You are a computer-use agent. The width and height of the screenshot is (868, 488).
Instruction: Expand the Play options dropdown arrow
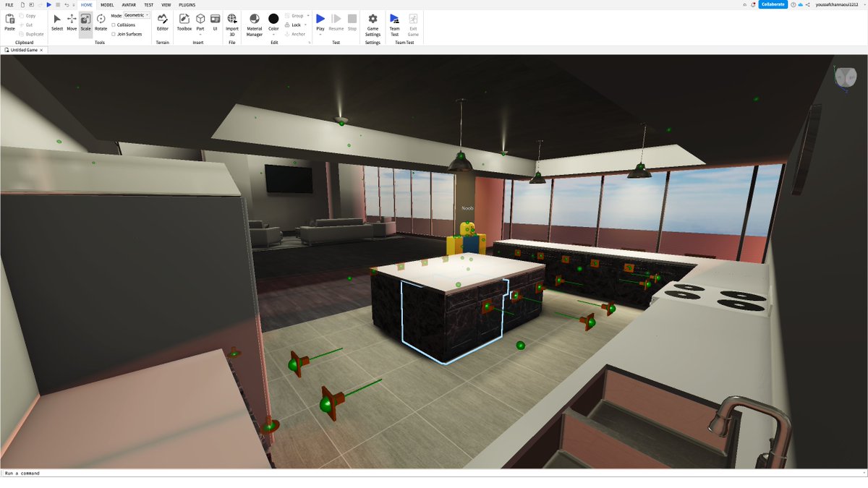[320, 34]
